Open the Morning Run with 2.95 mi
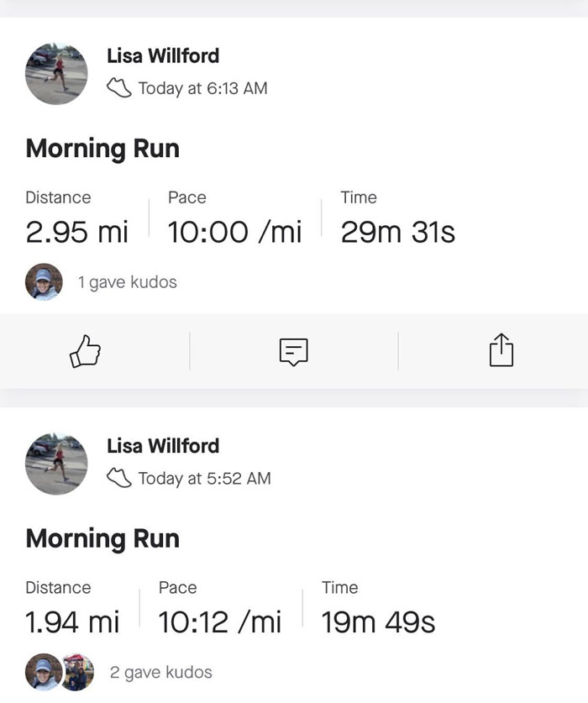Viewport: 588px width, 703px height. click(102, 149)
